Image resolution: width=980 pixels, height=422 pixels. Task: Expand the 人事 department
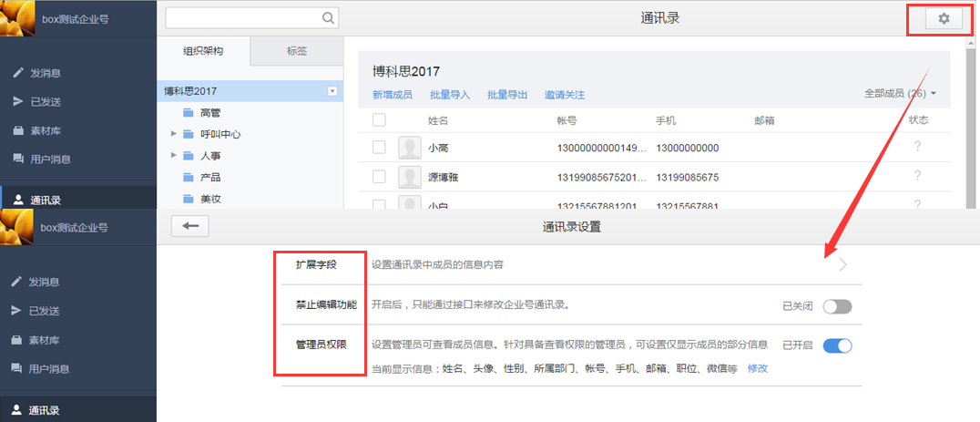tap(173, 155)
